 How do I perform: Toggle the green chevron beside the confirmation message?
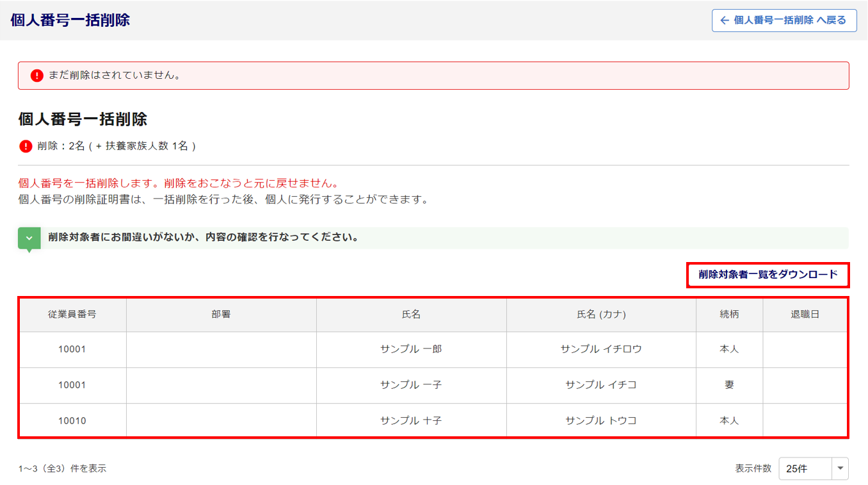pos(29,238)
